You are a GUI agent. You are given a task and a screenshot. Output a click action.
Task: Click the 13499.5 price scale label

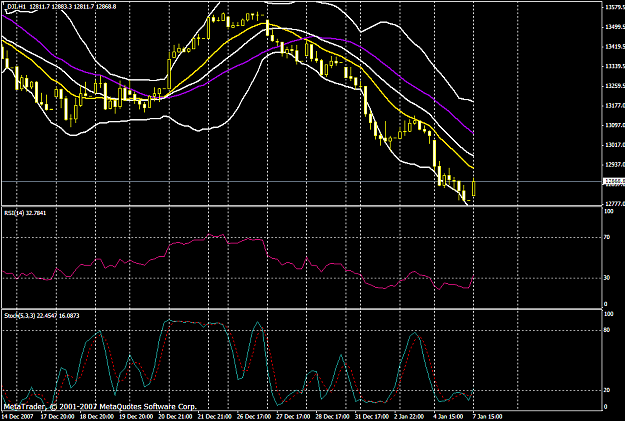click(x=615, y=27)
